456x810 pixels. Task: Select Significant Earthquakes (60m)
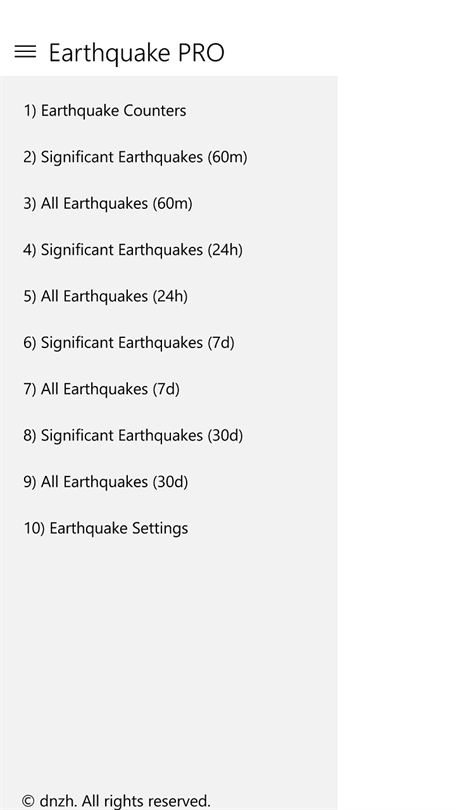coord(168,157)
